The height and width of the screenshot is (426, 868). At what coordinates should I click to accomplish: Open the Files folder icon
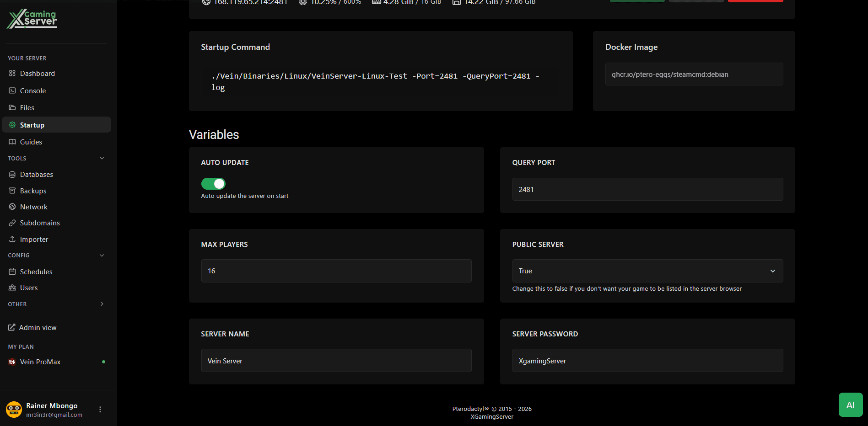[x=12, y=107]
